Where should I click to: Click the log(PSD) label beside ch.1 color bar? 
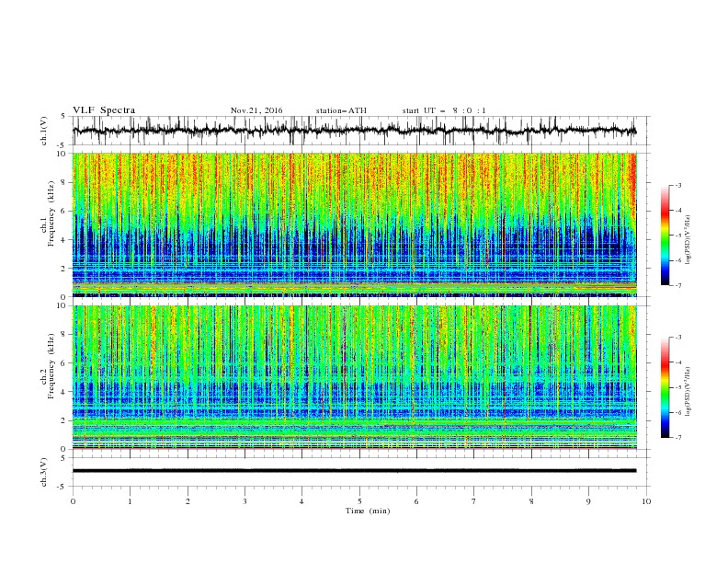tap(688, 240)
